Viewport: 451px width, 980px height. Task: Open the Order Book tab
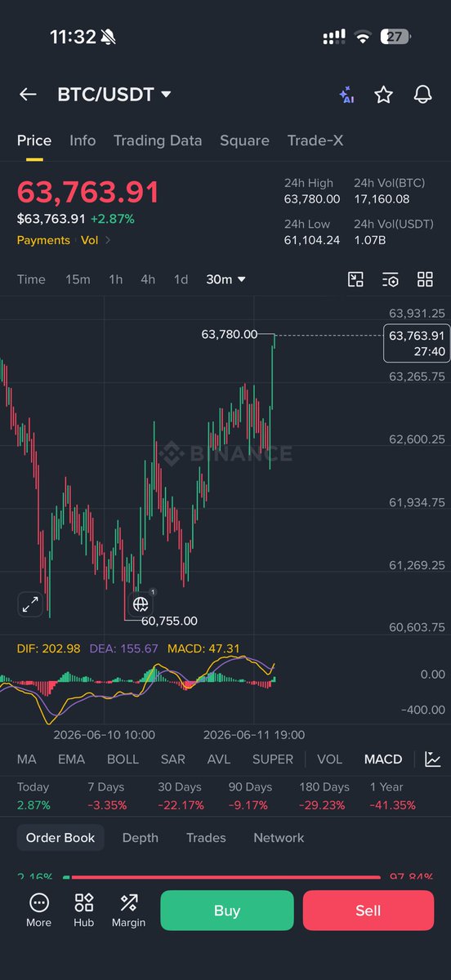tap(60, 838)
